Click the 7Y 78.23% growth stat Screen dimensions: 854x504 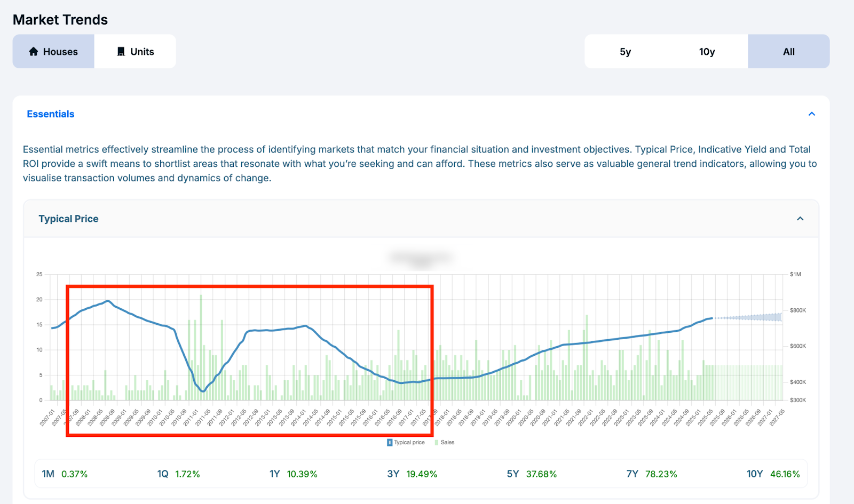[652, 474]
